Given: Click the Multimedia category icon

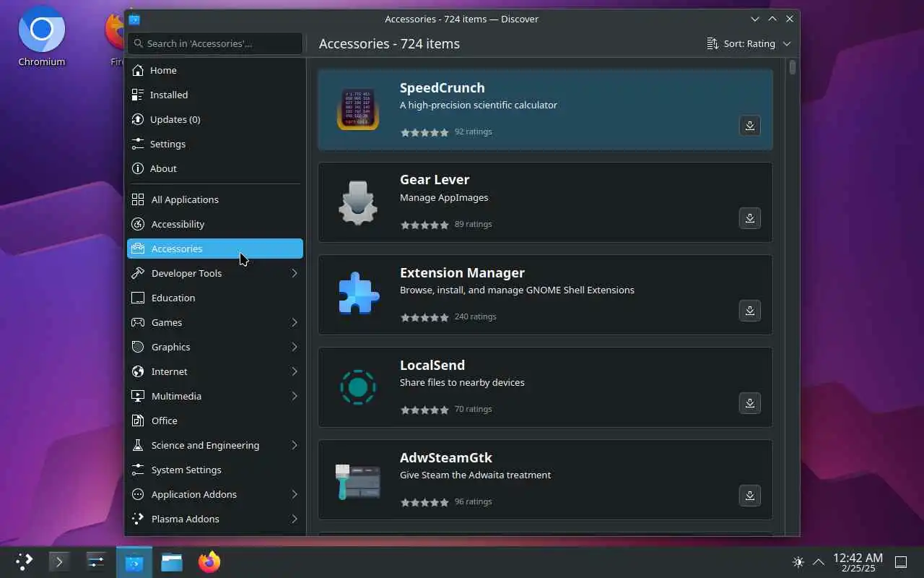Looking at the screenshot, I should coord(138,396).
